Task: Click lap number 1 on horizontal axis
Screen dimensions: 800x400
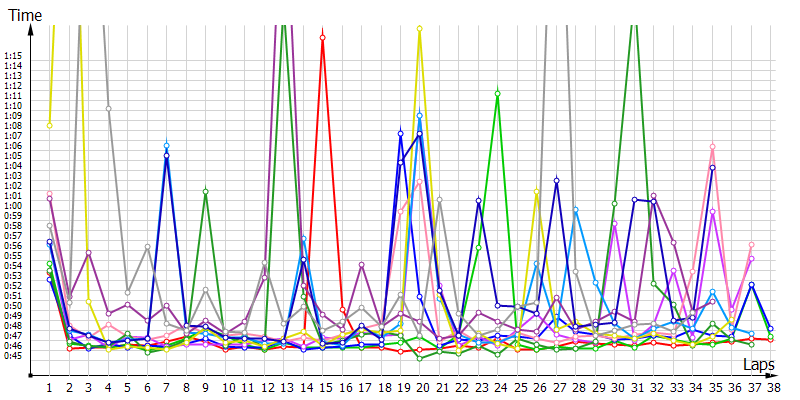Action: coord(49,386)
